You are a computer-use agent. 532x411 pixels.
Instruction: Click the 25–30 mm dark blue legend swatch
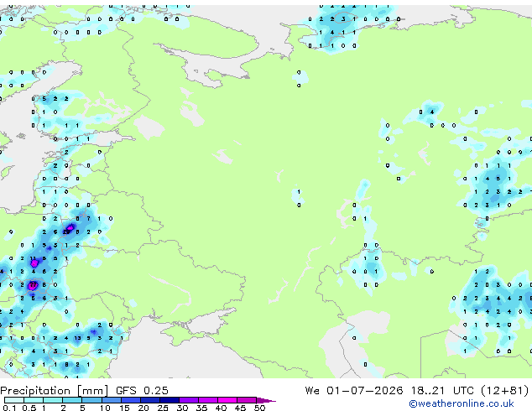click(x=170, y=400)
